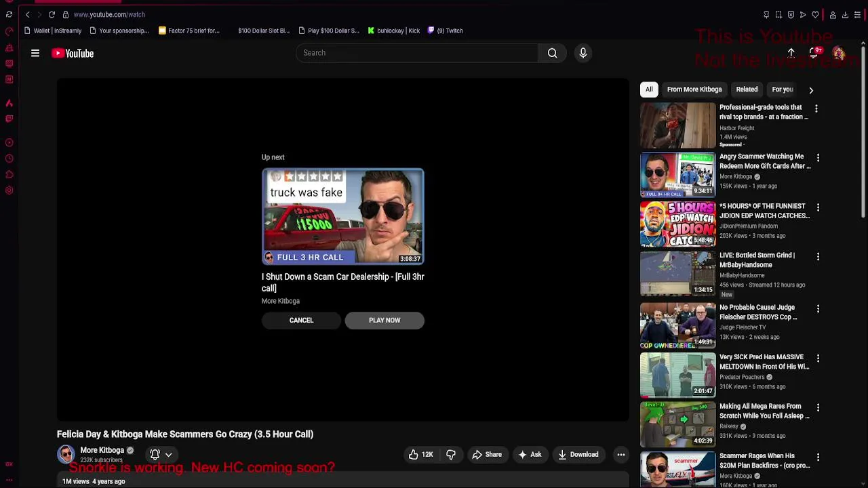Open options menu for Angry Scammer video
Viewport: 868px width, 488px height.
(x=818, y=158)
